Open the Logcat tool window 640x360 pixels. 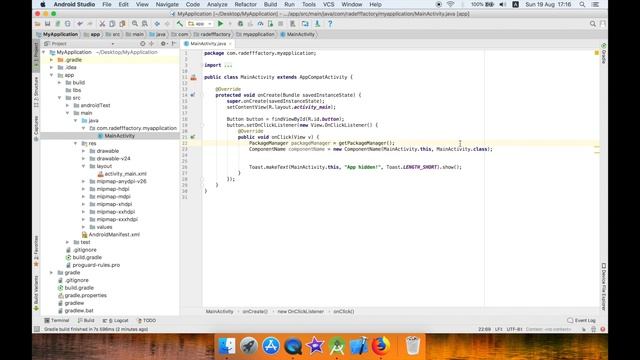116,320
